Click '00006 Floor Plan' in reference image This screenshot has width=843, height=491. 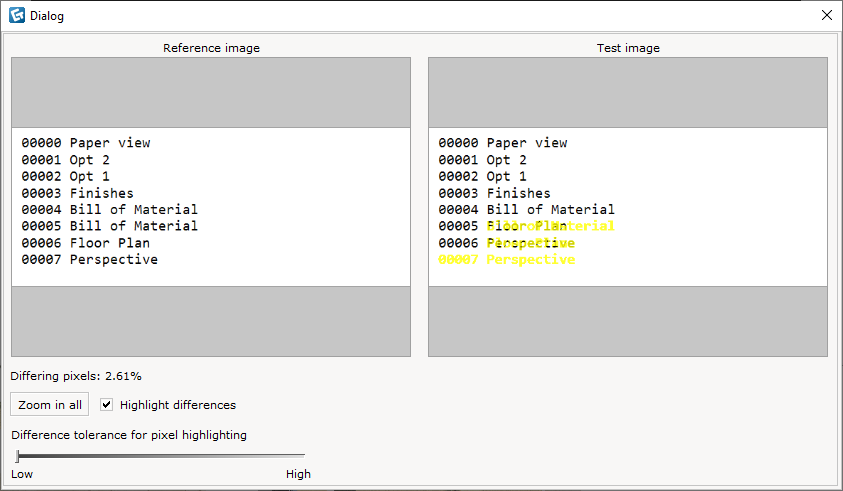85,243
